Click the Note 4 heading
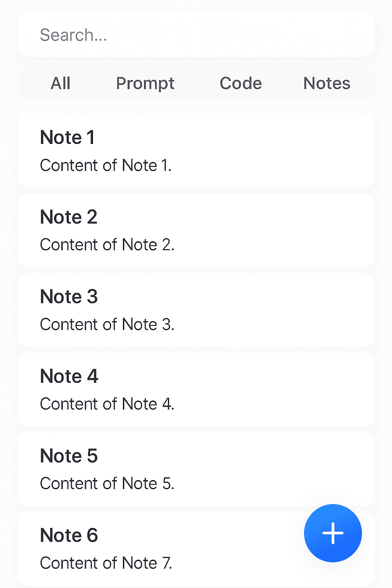The image size is (392, 588). tap(69, 376)
